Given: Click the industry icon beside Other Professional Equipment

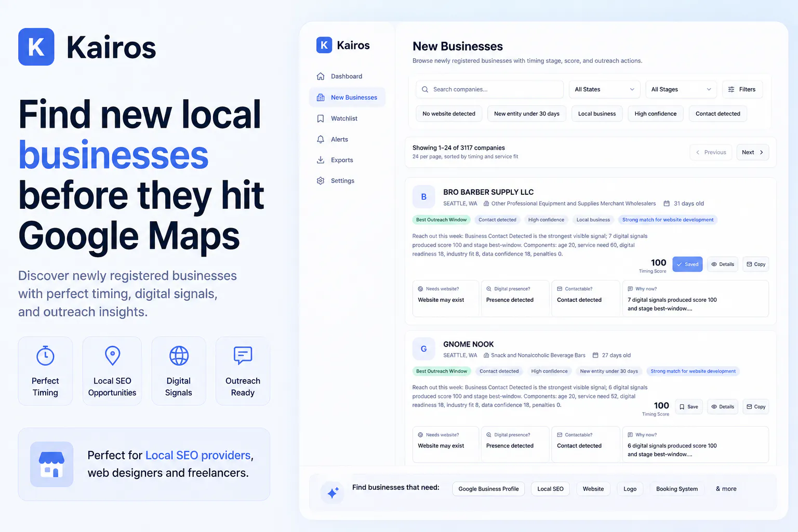Looking at the screenshot, I should pyautogui.click(x=486, y=204).
